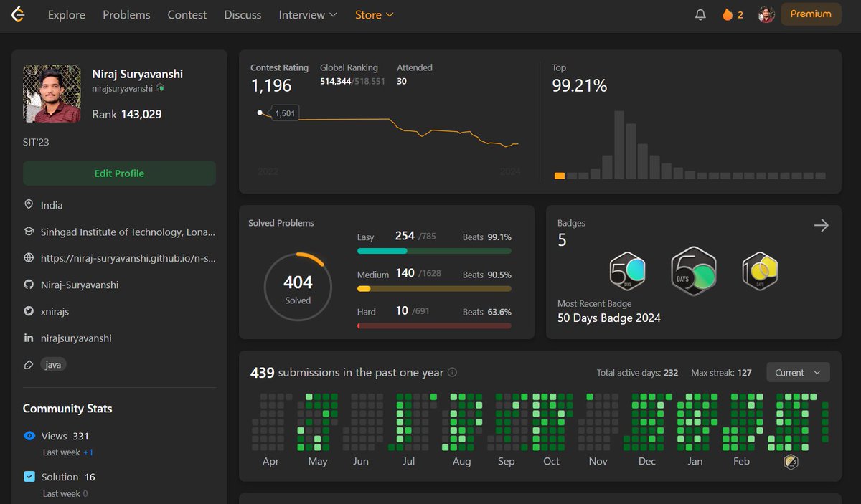Viewport: 861px width, 504px height.
Task: Click the 1,501 rating chart point
Action: 260,113
